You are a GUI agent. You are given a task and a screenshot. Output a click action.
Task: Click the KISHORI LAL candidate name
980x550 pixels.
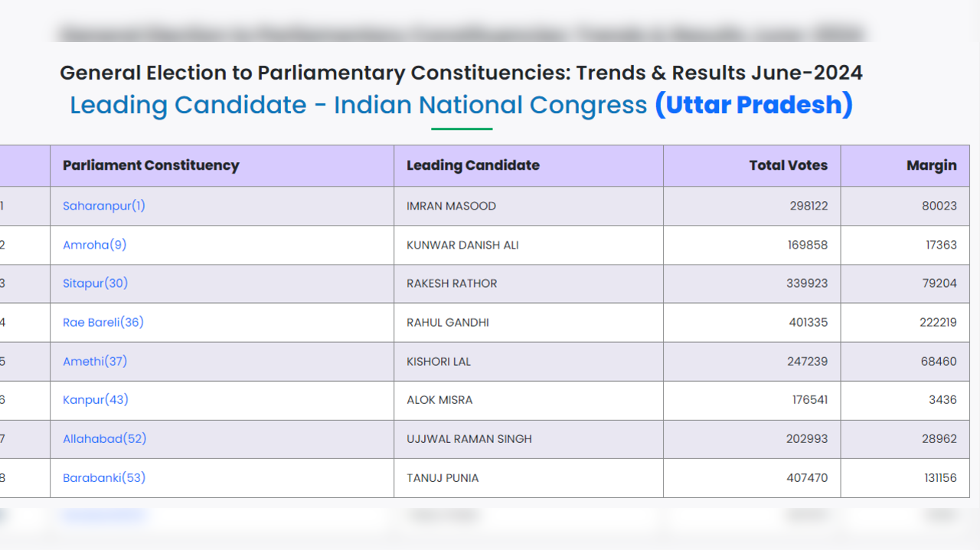point(439,362)
